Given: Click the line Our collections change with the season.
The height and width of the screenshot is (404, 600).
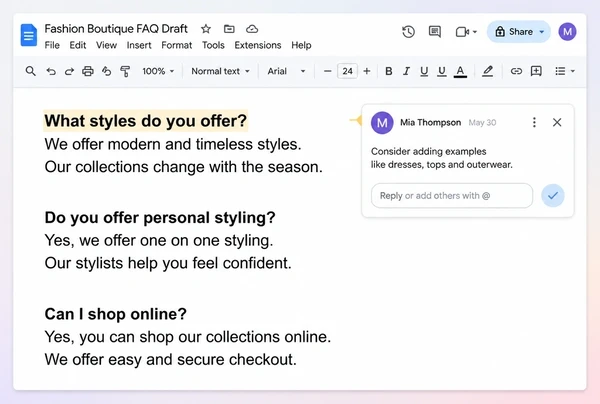Looking at the screenshot, I should click(184, 167).
